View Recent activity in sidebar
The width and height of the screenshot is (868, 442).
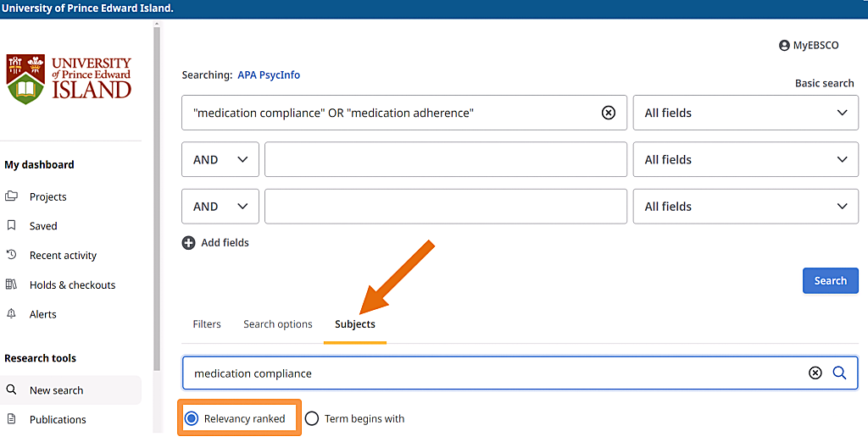pos(63,256)
